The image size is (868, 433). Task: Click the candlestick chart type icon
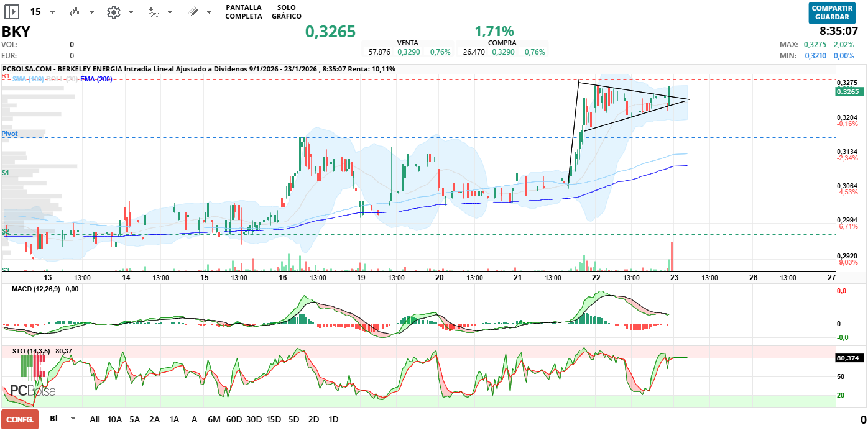coord(75,12)
